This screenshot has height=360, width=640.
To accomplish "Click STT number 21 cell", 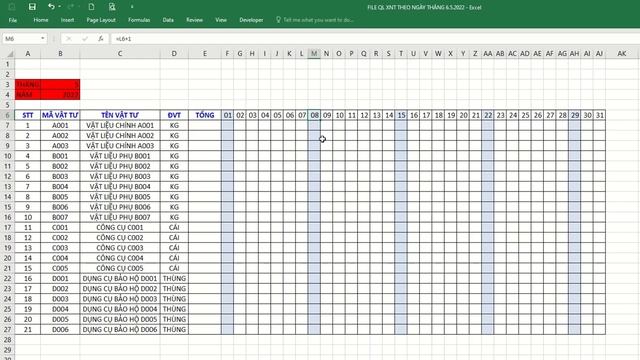I will click(x=28, y=329).
